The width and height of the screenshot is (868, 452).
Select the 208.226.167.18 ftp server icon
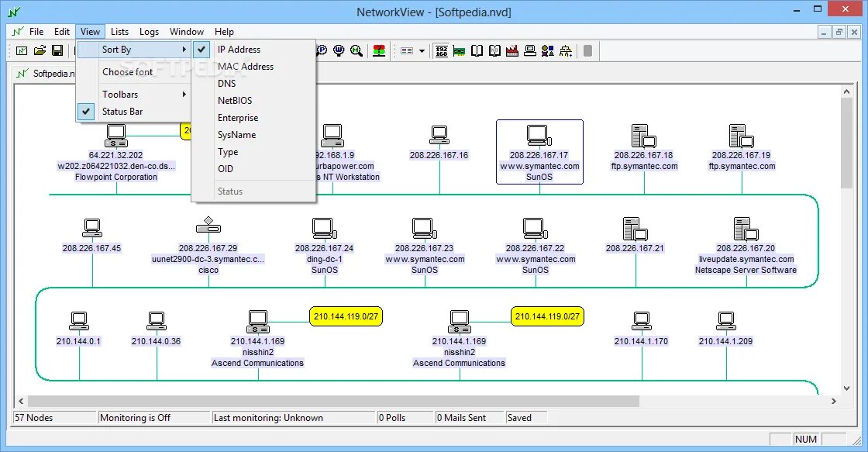tap(643, 136)
